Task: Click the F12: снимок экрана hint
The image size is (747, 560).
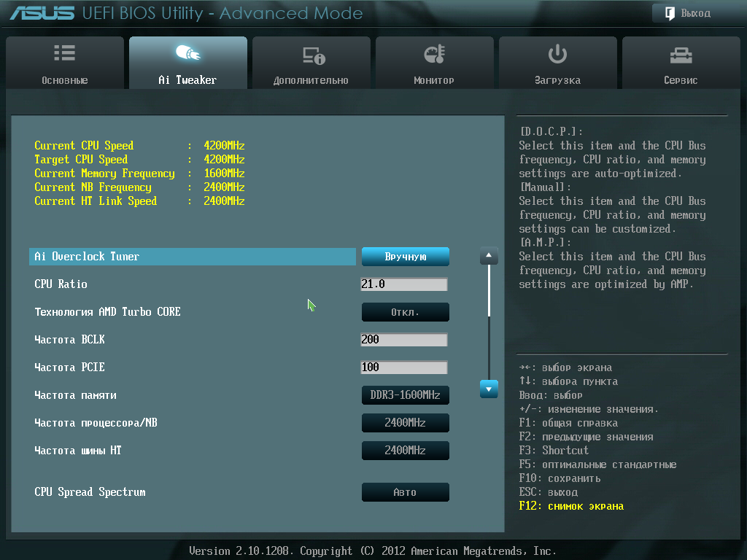Action: [x=571, y=506]
